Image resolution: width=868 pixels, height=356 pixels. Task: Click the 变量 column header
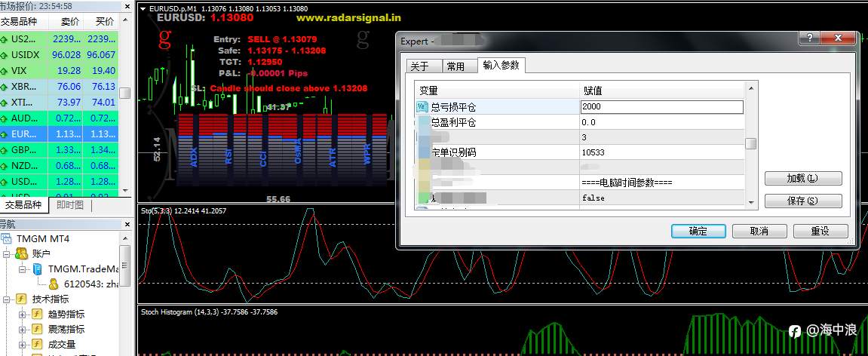497,91
